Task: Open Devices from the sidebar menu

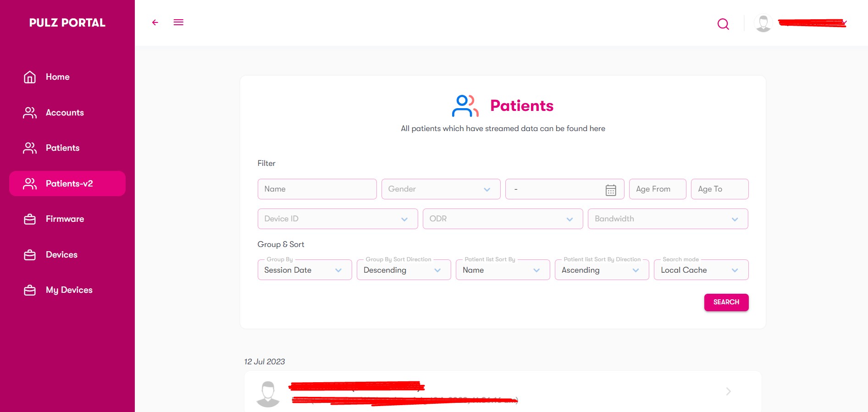Action: tap(61, 255)
